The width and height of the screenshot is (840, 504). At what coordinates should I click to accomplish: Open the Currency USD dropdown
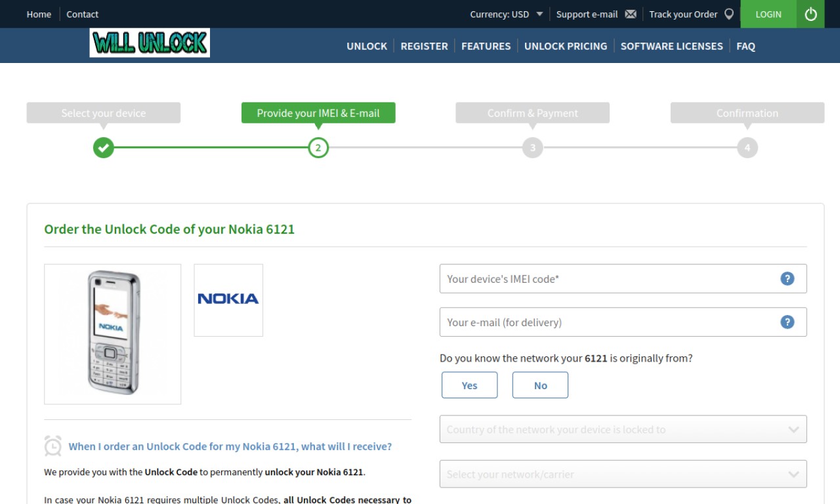(x=506, y=14)
